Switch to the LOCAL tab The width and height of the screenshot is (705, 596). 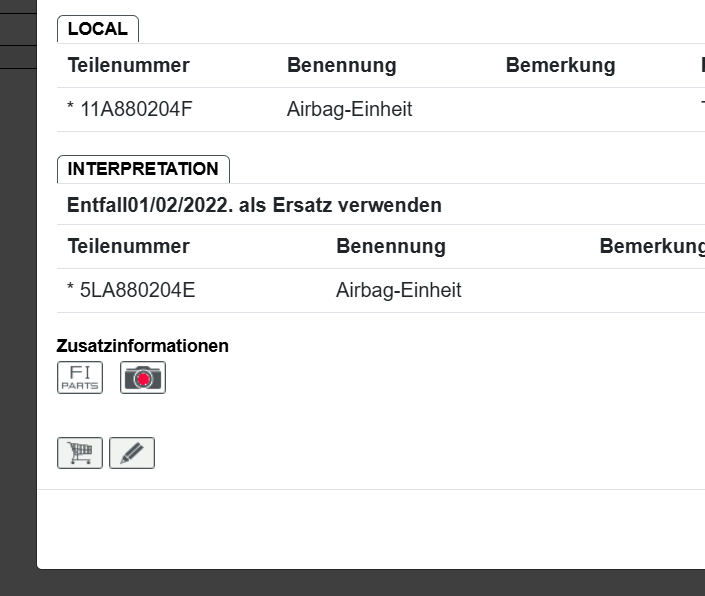coord(98,29)
